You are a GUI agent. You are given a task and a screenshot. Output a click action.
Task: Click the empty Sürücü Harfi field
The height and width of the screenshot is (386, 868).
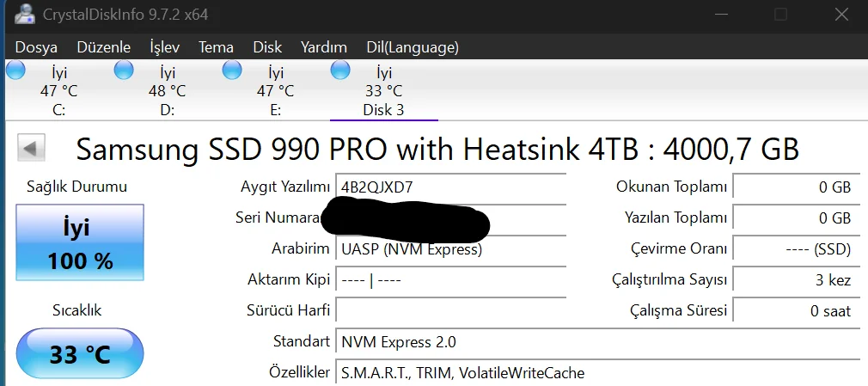coord(450,310)
